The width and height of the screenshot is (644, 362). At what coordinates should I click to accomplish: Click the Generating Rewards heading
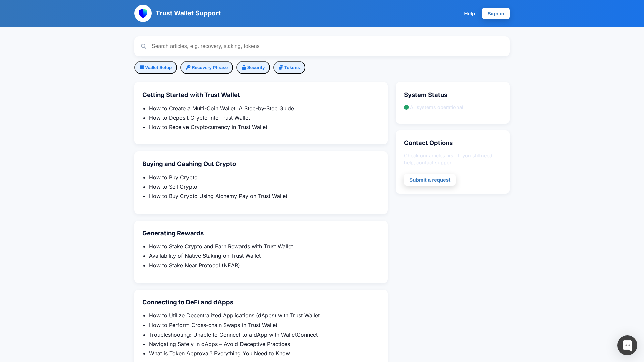tap(173, 233)
